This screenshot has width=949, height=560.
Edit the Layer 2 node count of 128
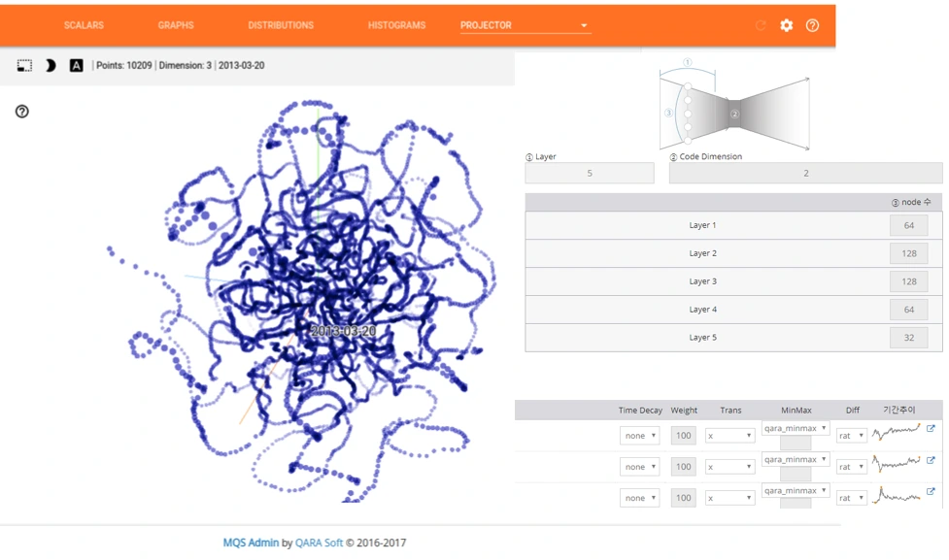point(909,253)
